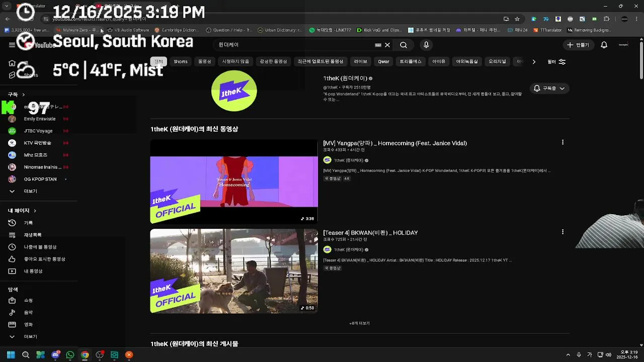This screenshot has height=362, width=644.
Task: Open more options for Yangpa Homecoming video
Action: [562, 142]
